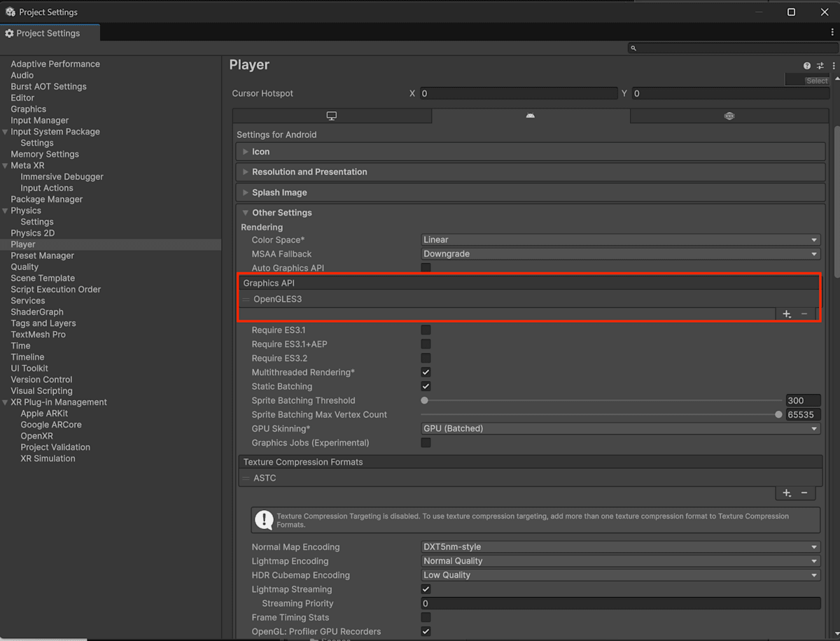Toggle Require ES3.2 checkbox
This screenshot has height=641, width=840.
426,358
